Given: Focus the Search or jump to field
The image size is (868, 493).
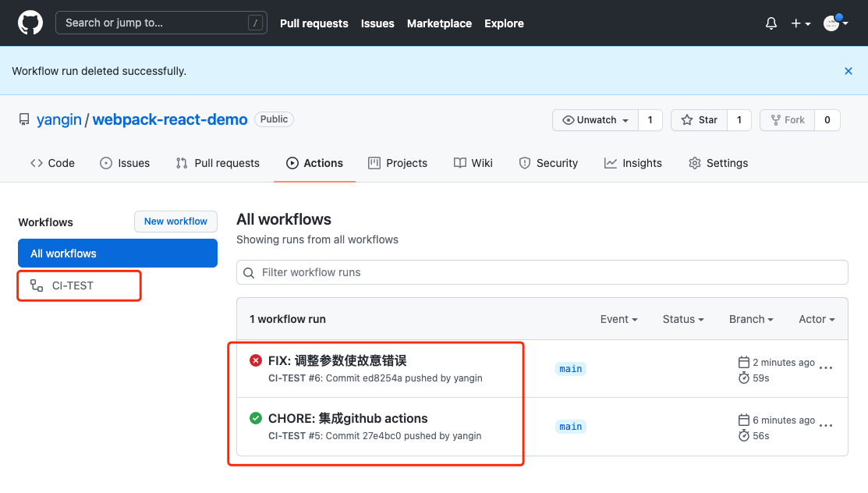Looking at the screenshot, I should [161, 23].
